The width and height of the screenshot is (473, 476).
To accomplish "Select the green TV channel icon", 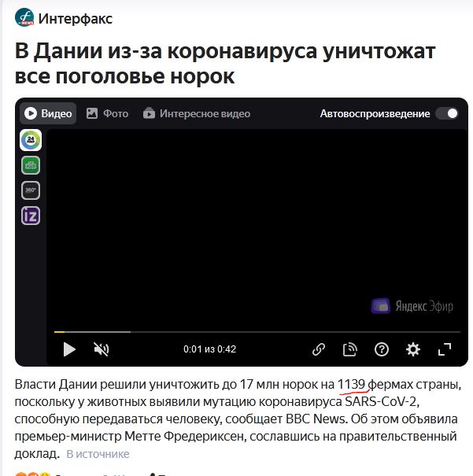I will pos(31,165).
